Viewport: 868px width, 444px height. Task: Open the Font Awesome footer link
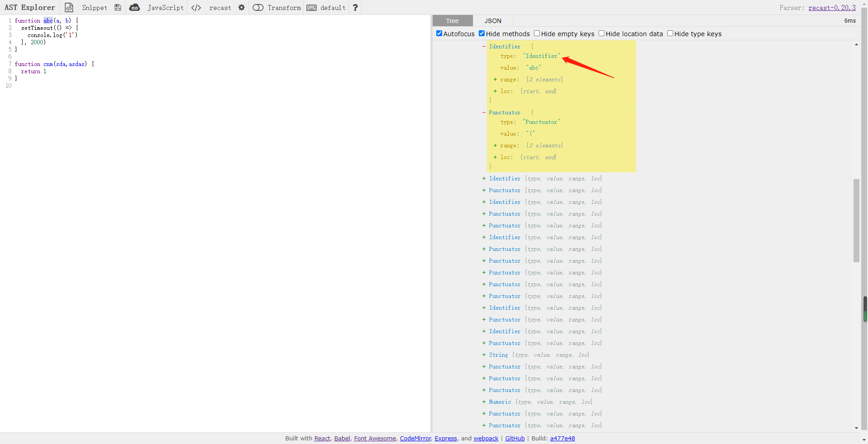[x=375, y=439]
